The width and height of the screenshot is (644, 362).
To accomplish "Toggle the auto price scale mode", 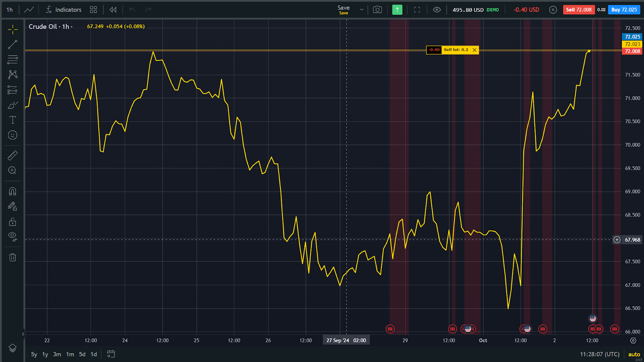I will click(x=634, y=354).
